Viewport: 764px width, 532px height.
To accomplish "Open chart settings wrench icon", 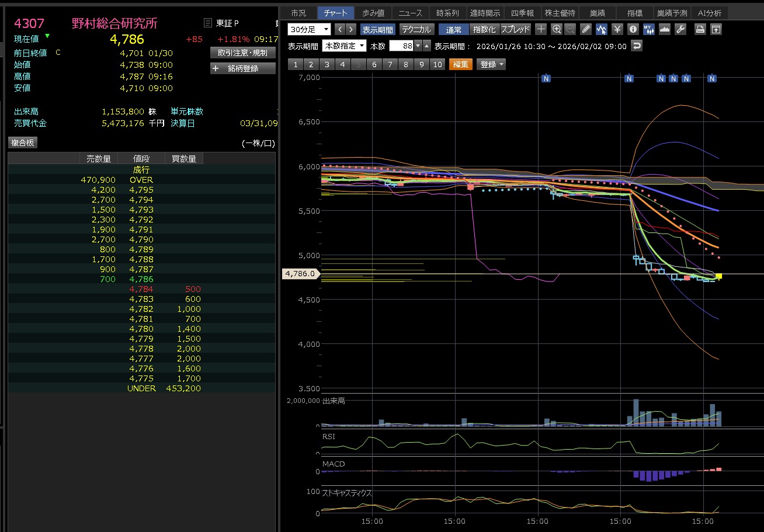I will [x=680, y=29].
